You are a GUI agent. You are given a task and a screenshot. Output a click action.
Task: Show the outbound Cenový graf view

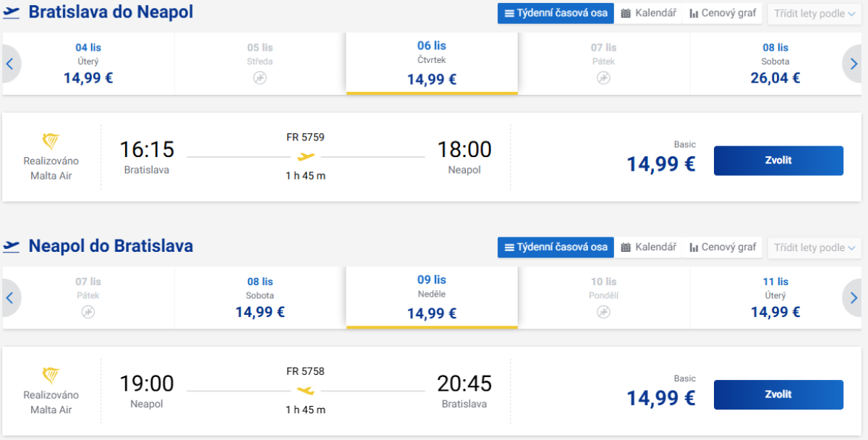point(723,13)
